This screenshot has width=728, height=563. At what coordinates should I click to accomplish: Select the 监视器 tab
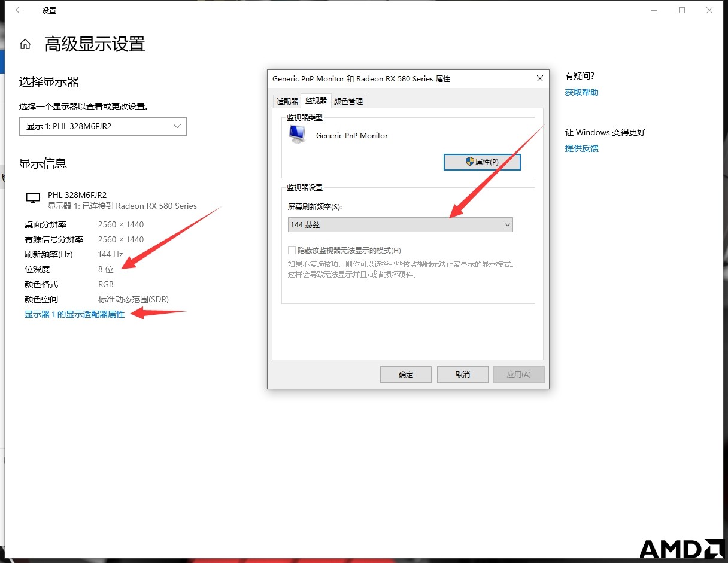point(316,101)
